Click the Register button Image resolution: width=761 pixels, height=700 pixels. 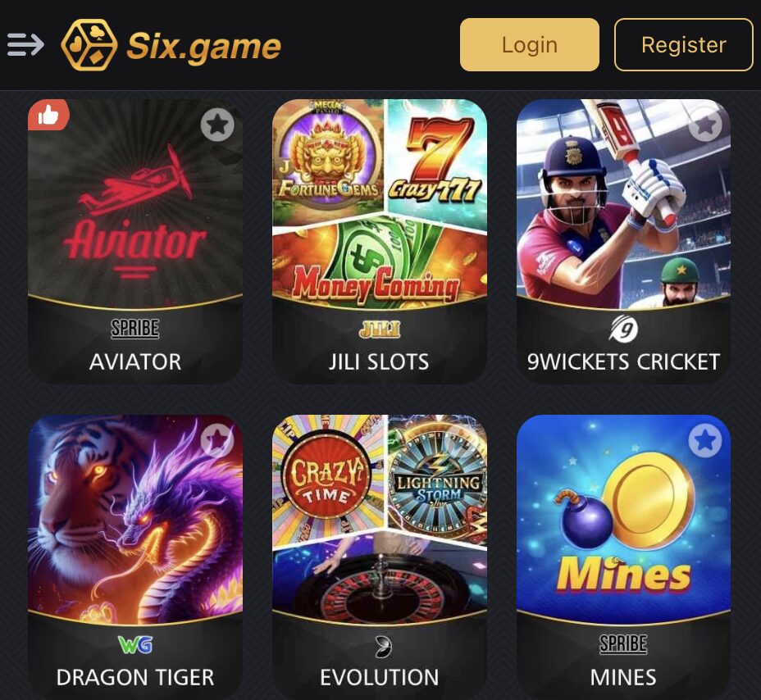click(684, 44)
